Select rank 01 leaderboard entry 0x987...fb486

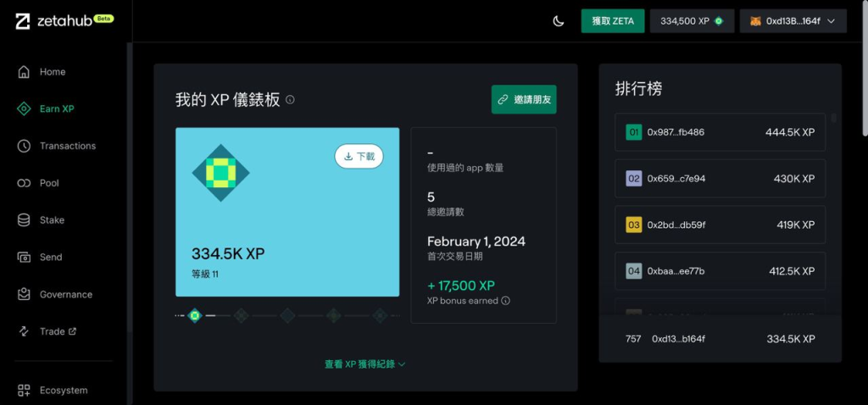pos(720,132)
